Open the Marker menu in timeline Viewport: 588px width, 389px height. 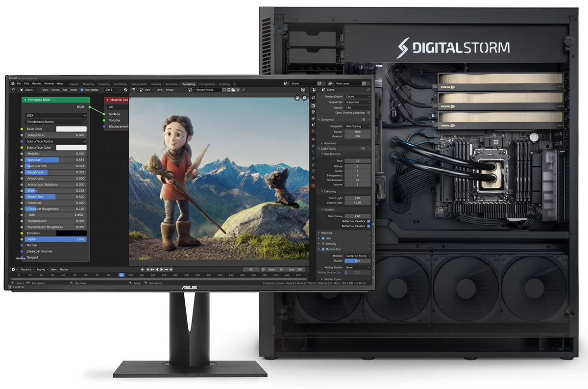pos(64,269)
